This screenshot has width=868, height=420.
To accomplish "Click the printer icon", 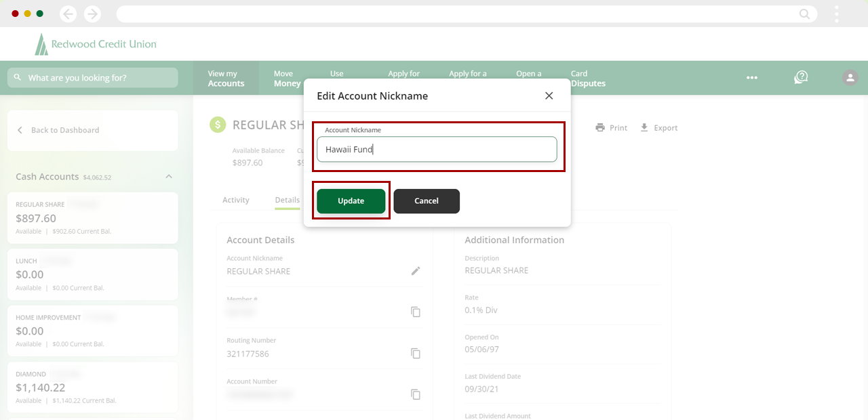I will (600, 127).
